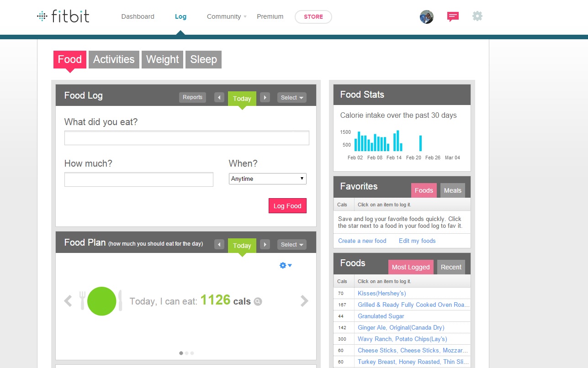Click the Create a new food link

(x=362, y=241)
